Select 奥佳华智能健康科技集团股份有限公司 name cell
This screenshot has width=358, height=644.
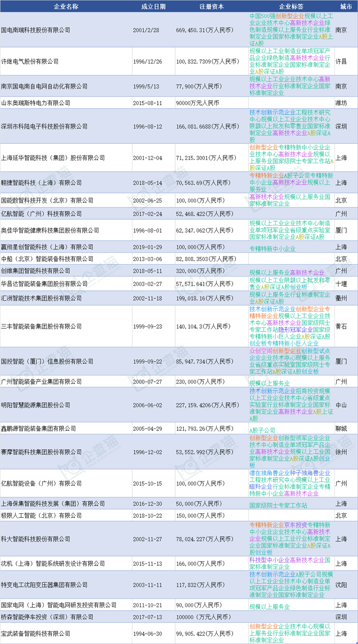point(50,231)
